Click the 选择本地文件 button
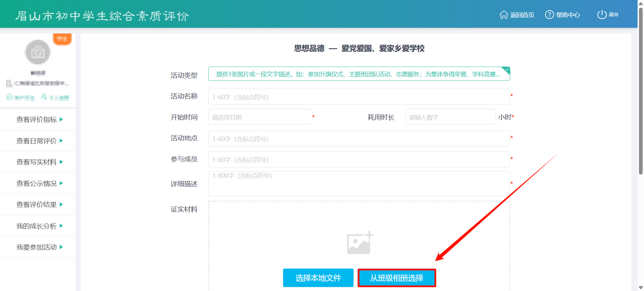 tap(318, 278)
